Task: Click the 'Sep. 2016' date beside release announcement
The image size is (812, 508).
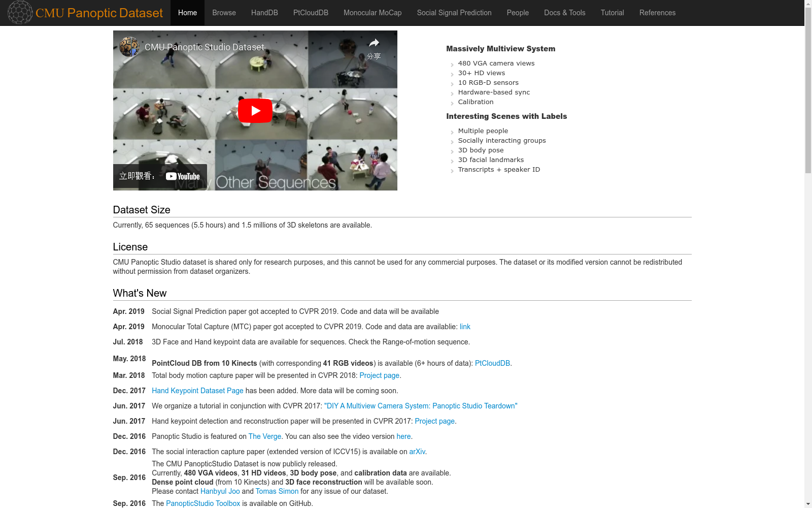Action: tap(129, 478)
